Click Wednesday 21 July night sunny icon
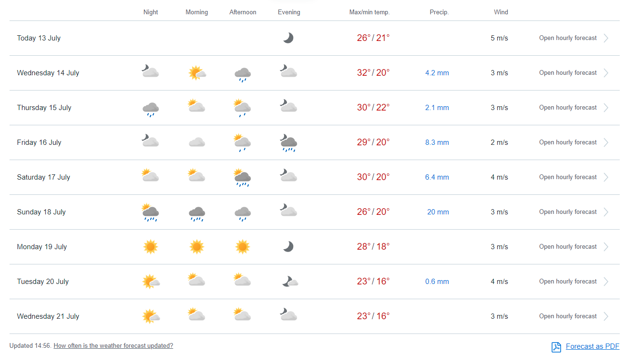 click(x=151, y=316)
